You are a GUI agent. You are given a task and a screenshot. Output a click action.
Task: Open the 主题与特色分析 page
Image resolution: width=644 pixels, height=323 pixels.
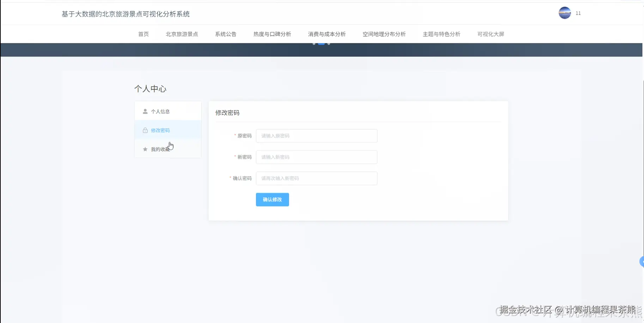pos(441,34)
